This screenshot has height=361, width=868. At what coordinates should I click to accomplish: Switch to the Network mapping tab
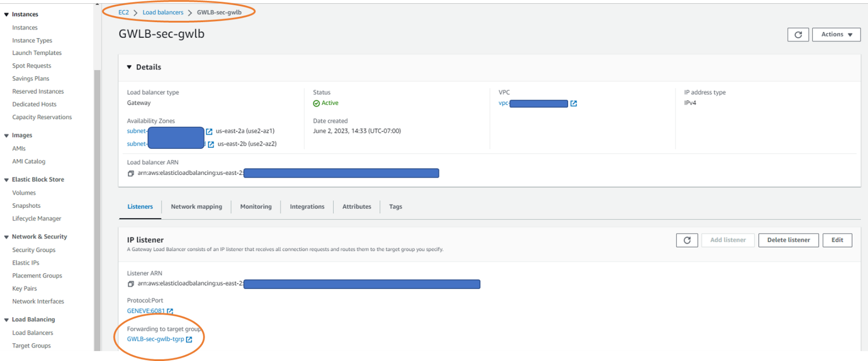pos(196,206)
